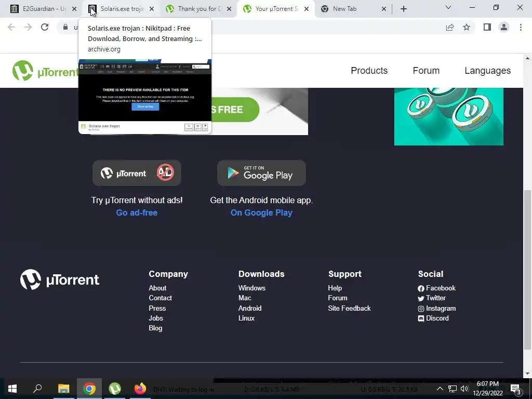Click the µTorrent header logo
Image resolution: width=532 pixels, height=399 pixels.
tap(45, 71)
